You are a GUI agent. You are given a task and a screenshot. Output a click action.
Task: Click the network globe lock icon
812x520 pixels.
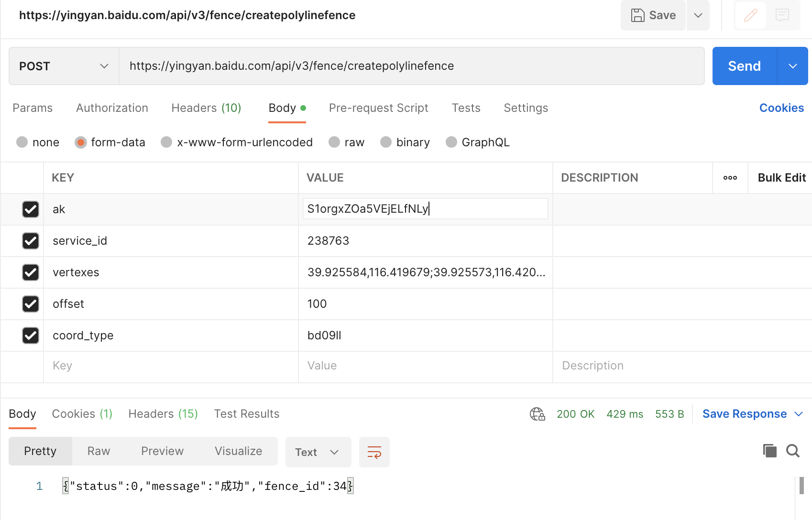[x=537, y=414]
